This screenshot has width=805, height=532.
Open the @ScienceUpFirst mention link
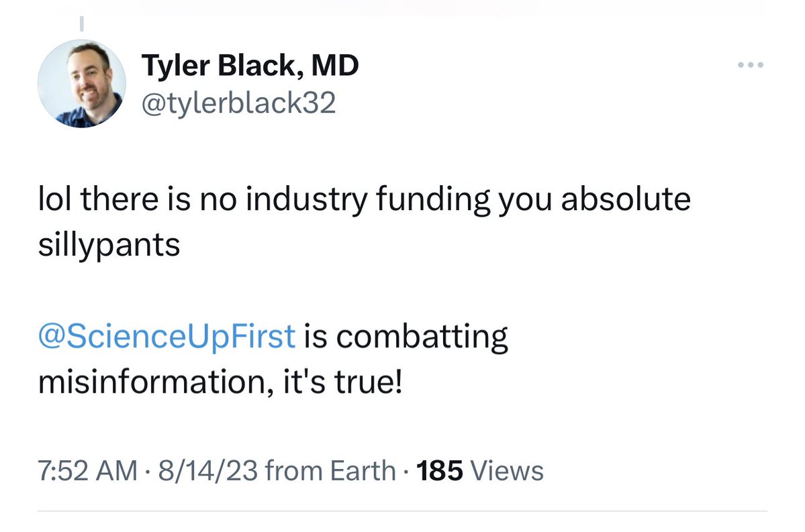coord(167,336)
